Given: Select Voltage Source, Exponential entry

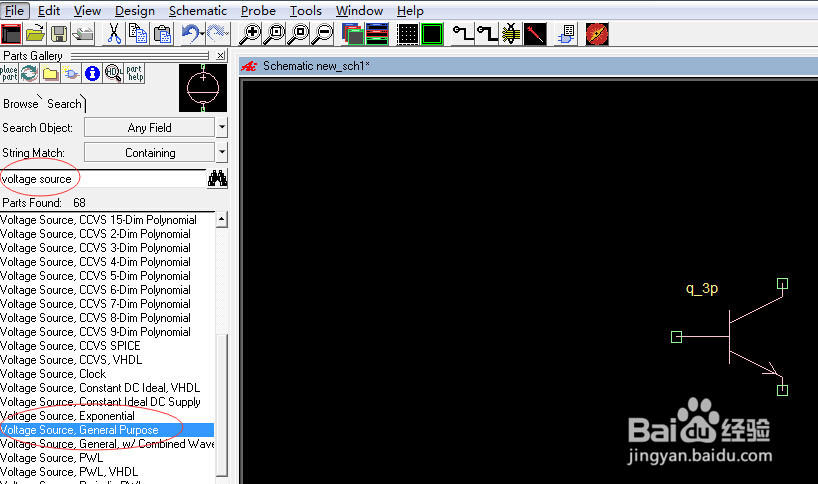Looking at the screenshot, I should coord(67,416).
